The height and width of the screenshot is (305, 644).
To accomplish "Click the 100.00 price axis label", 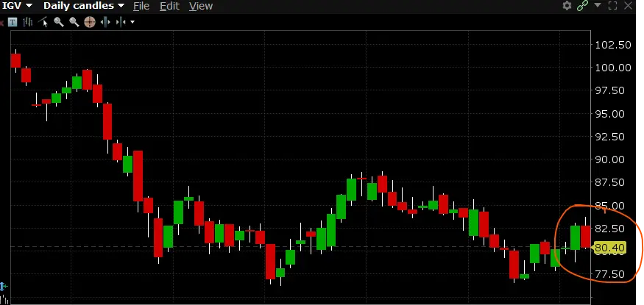I will click(x=613, y=68).
